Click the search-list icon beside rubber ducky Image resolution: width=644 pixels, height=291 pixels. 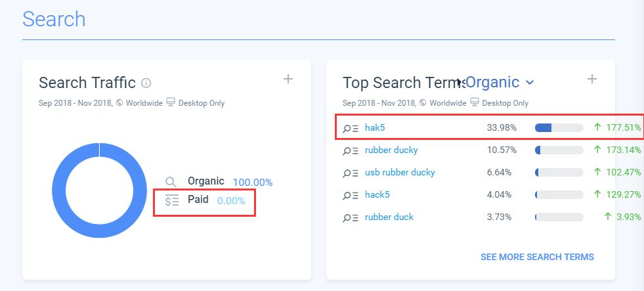pyautogui.click(x=351, y=150)
